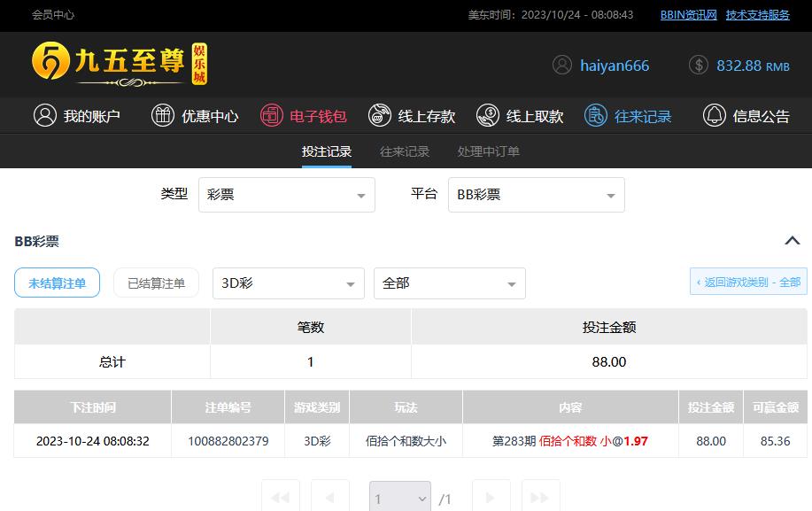Click the 下注时间 column header
Viewport: 812px width, 511px height.
point(93,407)
